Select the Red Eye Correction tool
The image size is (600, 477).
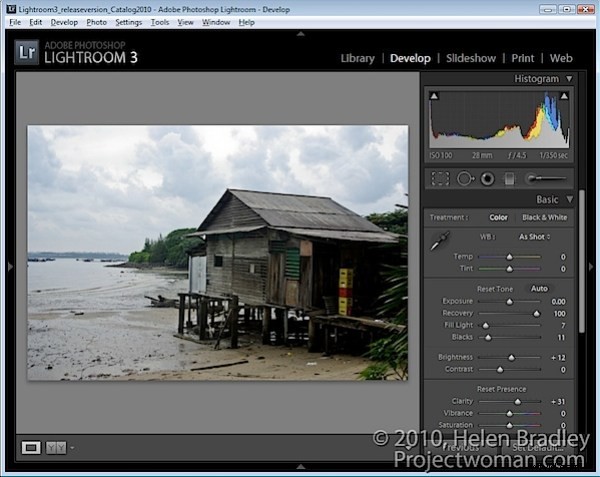487,179
